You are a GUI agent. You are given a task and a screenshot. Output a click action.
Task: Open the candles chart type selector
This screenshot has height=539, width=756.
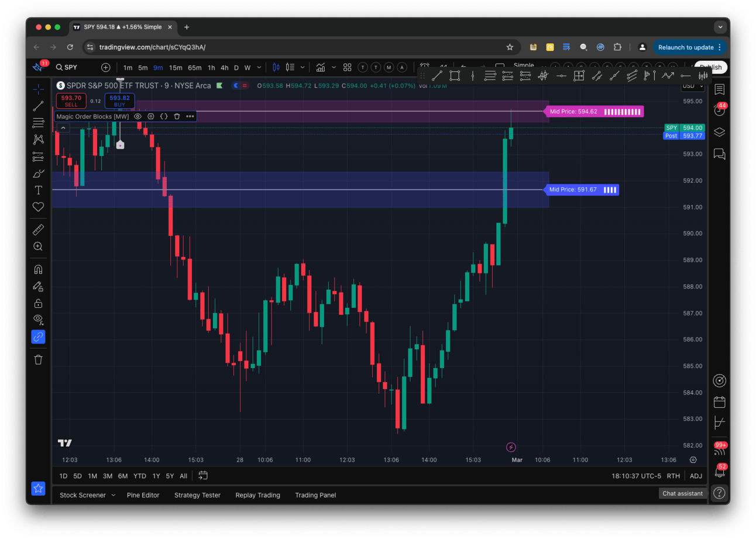coord(277,67)
